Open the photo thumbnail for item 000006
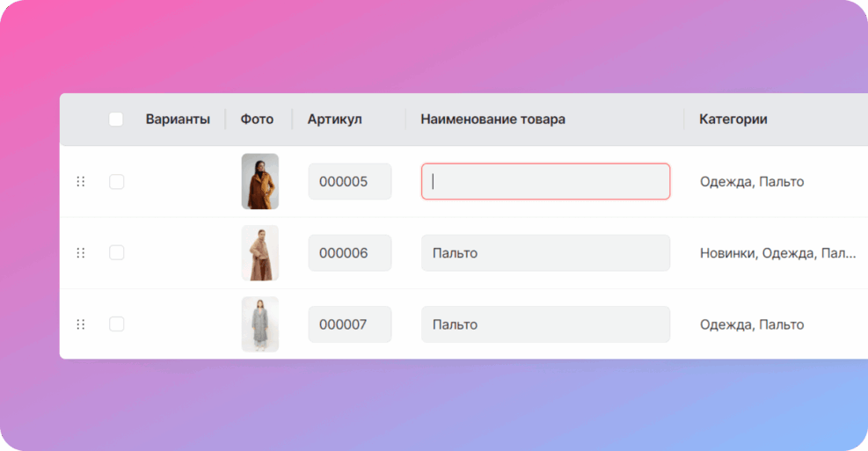Viewport: 868px width, 451px height. click(x=259, y=253)
